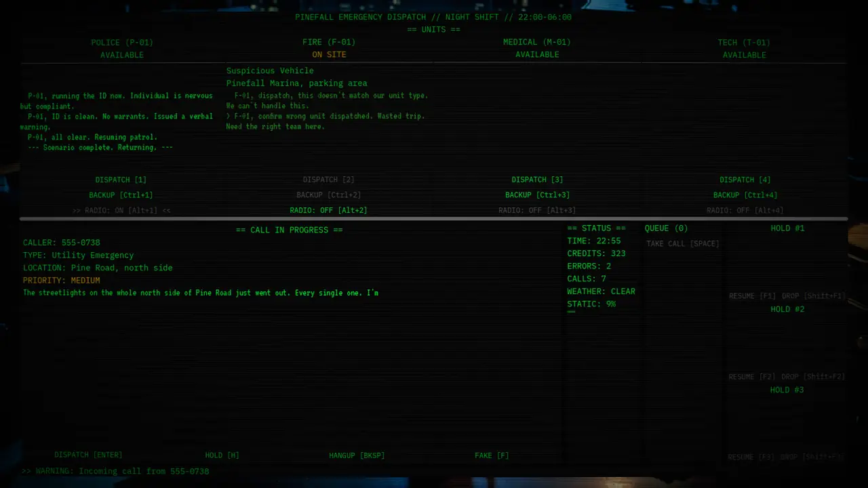This screenshot has width=868, height=488.
Task: Click CALLER: 555-0738 line
Action: 62,243
